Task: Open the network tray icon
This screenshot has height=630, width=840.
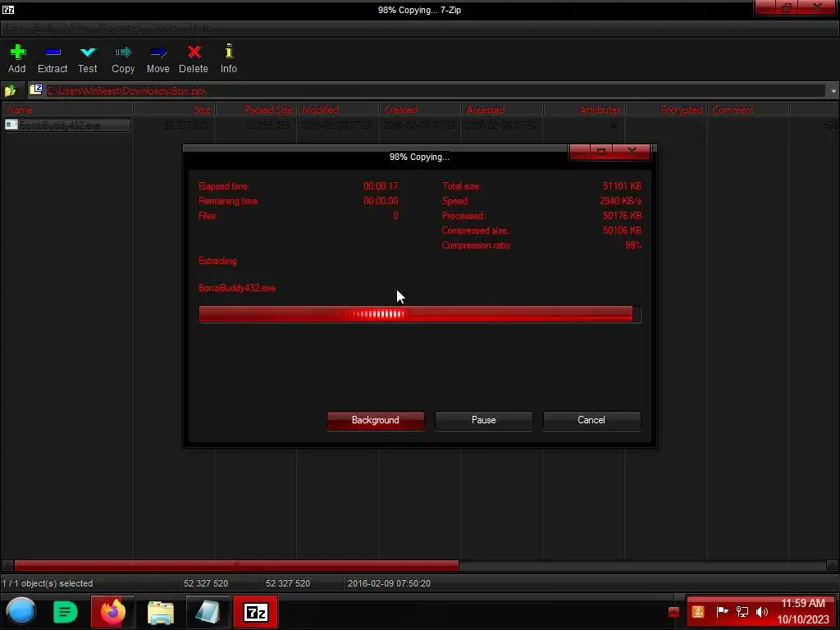Action: coord(742,611)
